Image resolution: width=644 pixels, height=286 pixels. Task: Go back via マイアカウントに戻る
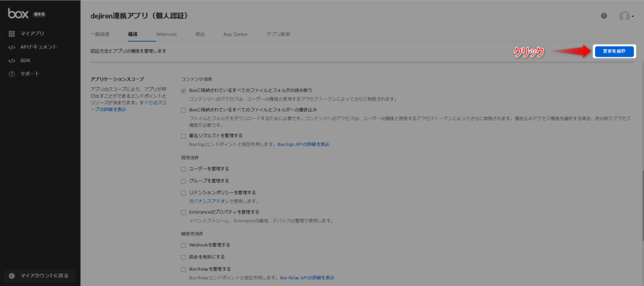(39, 276)
